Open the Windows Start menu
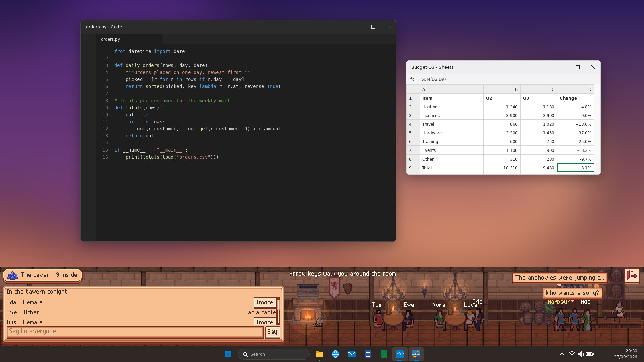This screenshot has width=644, height=362. (228, 354)
